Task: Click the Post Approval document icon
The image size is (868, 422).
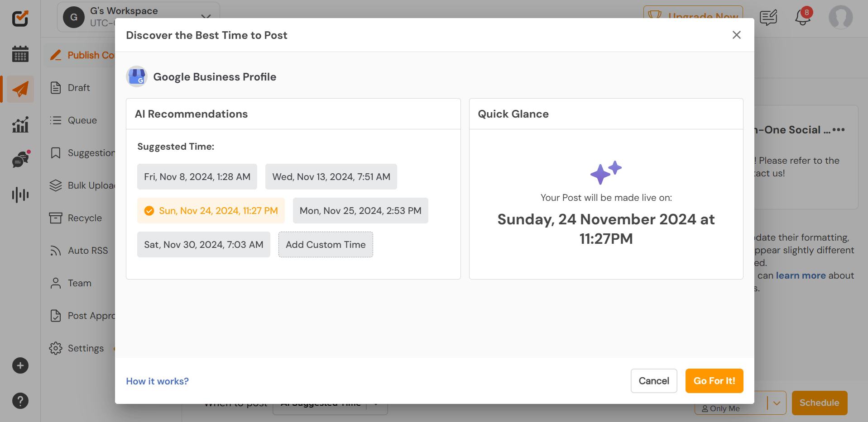Action: click(x=56, y=316)
